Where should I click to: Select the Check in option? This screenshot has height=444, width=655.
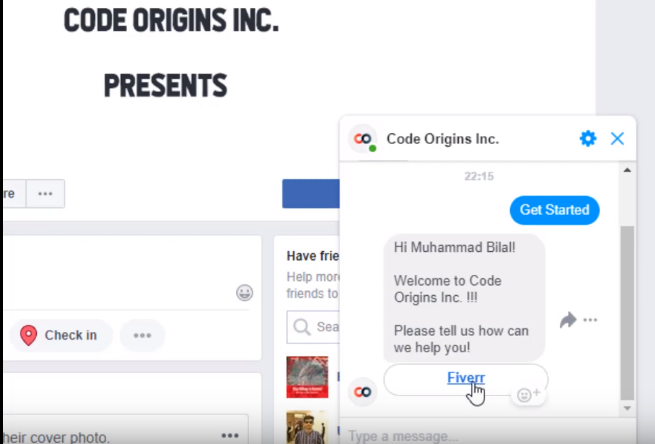[61, 335]
